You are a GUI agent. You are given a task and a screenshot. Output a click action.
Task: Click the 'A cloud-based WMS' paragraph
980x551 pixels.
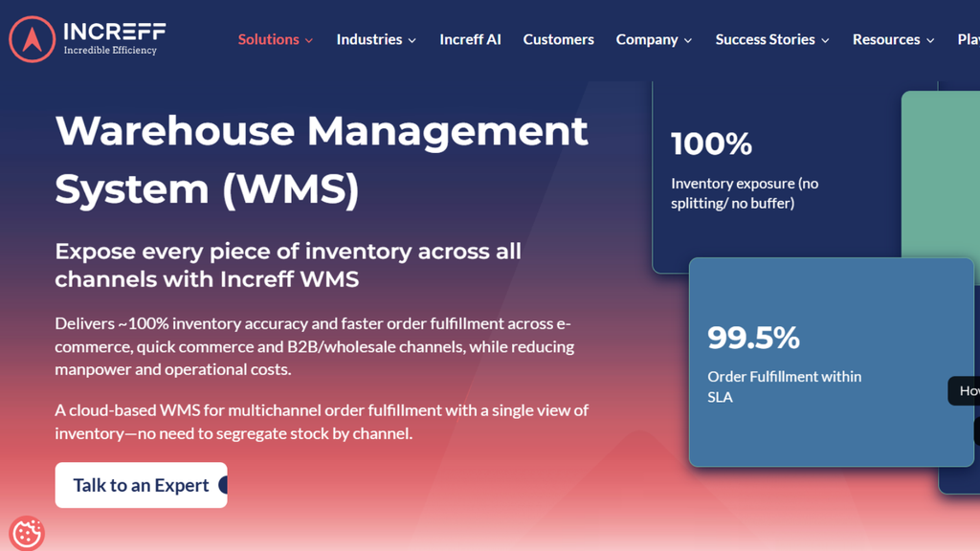pos(322,422)
